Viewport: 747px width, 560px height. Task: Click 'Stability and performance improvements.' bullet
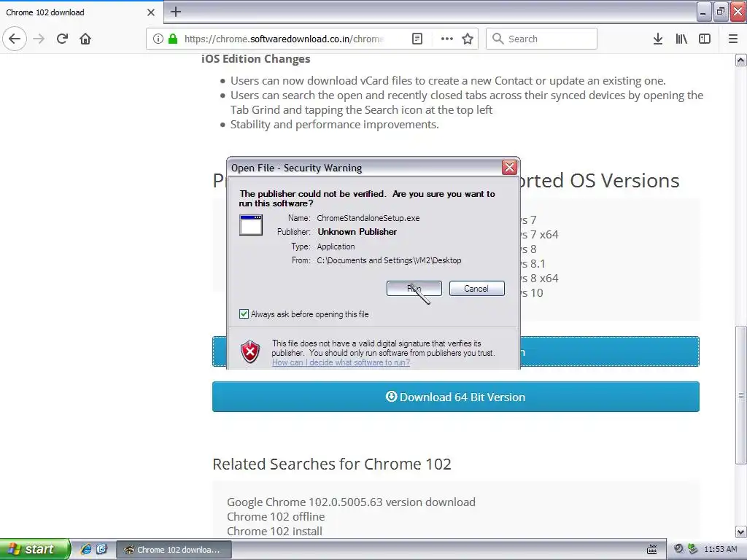(334, 124)
